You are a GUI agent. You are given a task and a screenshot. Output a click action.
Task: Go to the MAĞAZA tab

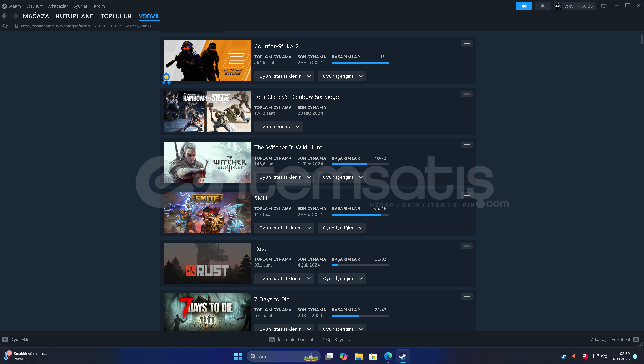36,16
